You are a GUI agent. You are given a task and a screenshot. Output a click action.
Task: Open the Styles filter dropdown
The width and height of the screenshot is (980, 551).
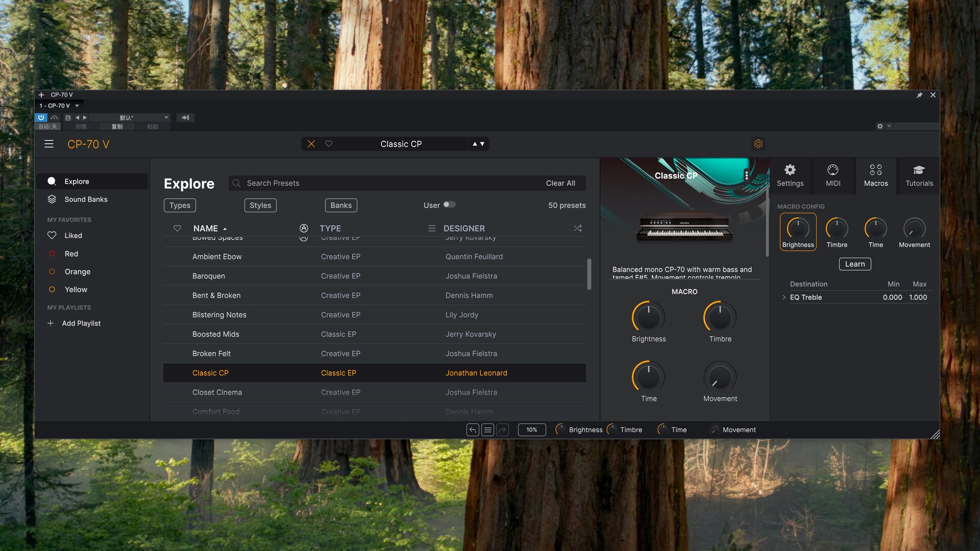(260, 205)
